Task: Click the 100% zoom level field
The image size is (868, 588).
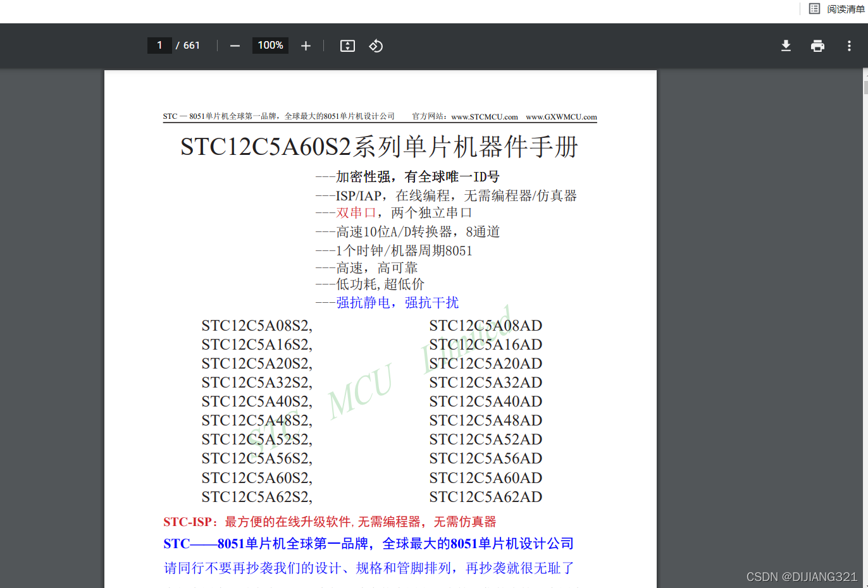Action: (270, 46)
